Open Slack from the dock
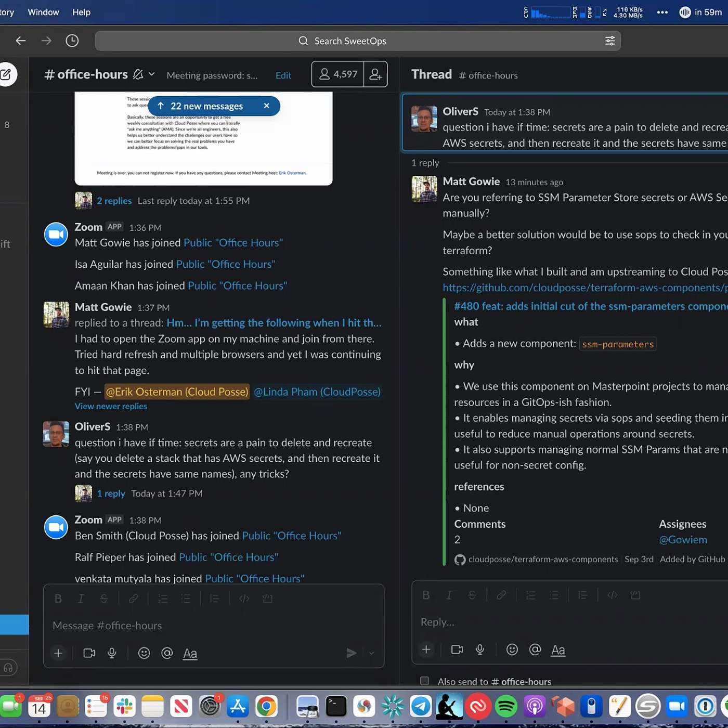728x728 pixels. point(124,706)
